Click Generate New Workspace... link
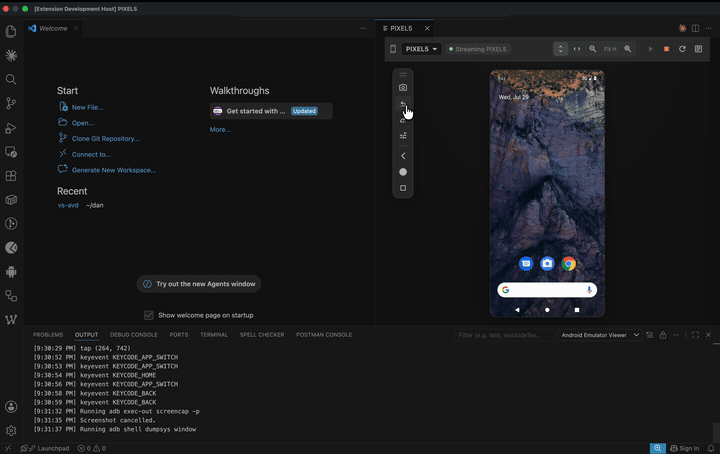Screen dimensions: 720x454 tap(114, 170)
